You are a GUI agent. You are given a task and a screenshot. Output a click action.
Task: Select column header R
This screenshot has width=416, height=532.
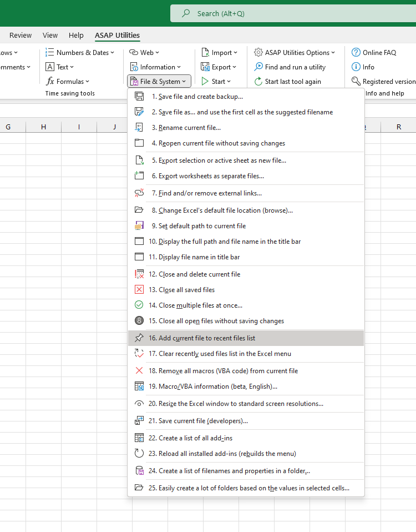pyautogui.click(x=398, y=127)
